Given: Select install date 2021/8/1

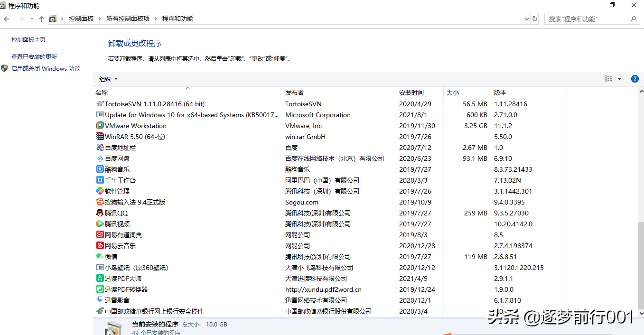Looking at the screenshot, I should (x=413, y=115).
